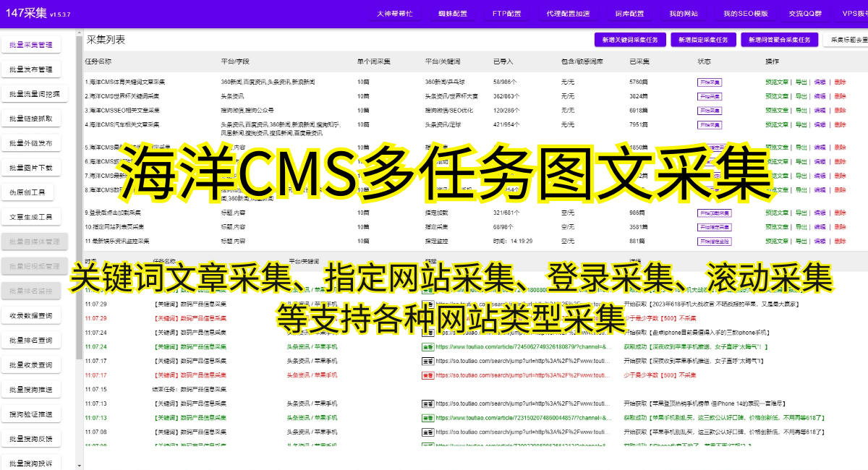
Task: Open 批量图片下载 in the sidebar
Action: pos(31,168)
